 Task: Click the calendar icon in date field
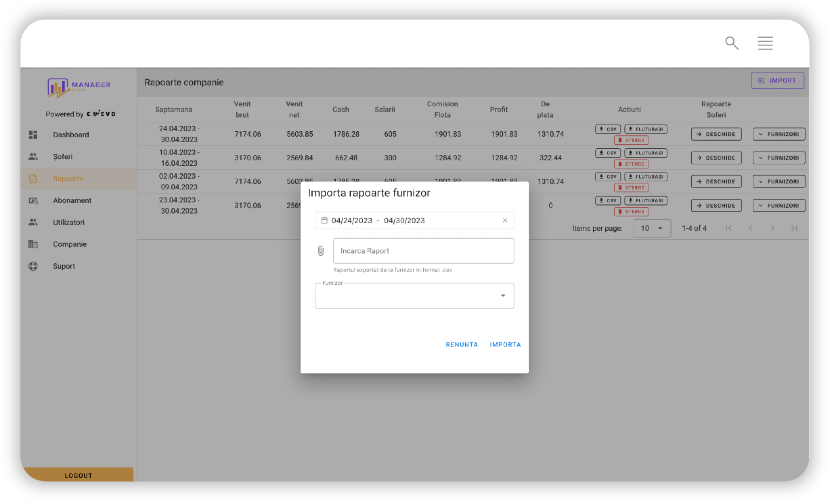pos(324,220)
